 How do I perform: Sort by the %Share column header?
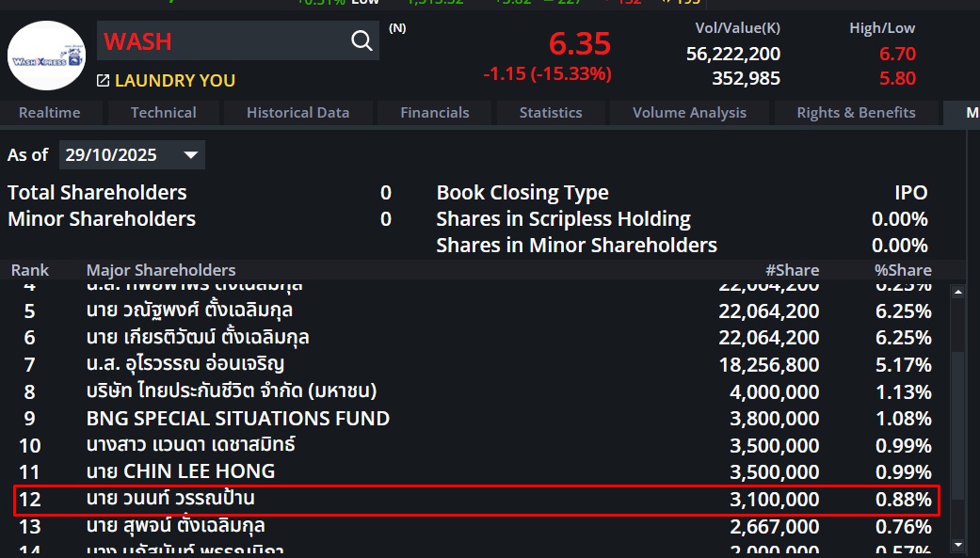902,270
